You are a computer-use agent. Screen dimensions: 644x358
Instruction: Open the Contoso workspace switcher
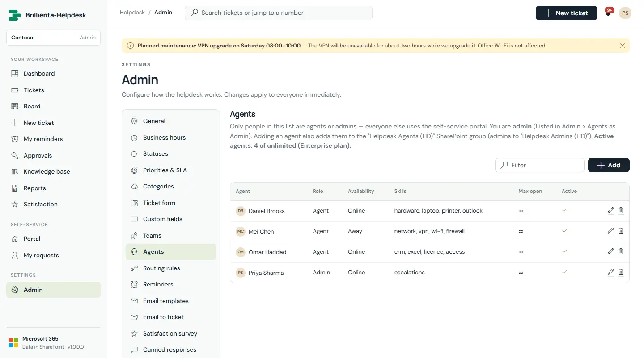coord(53,38)
